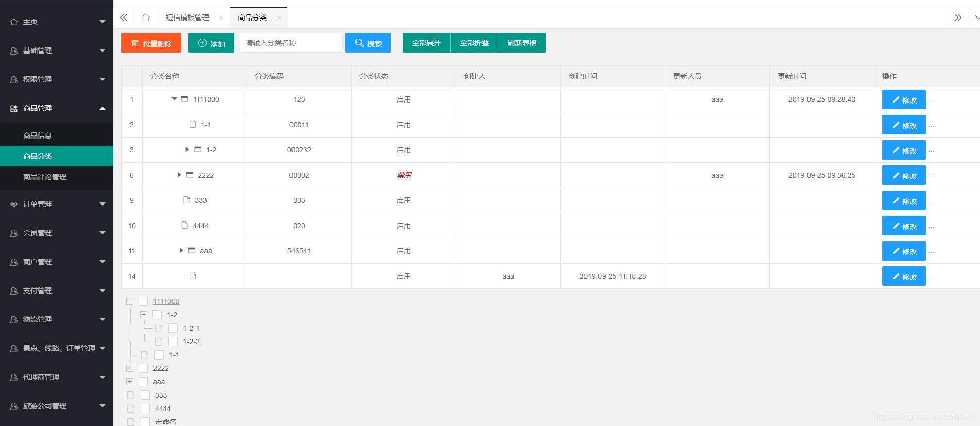The width and height of the screenshot is (980, 426).
Task: Click the file icon beside 1-2-2 tree node
Action: point(159,342)
